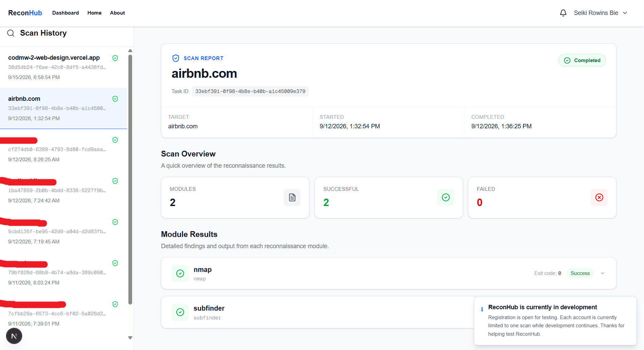Click shield icon on airbnb.com history row
This screenshot has width=644, height=350.
(x=115, y=99)
